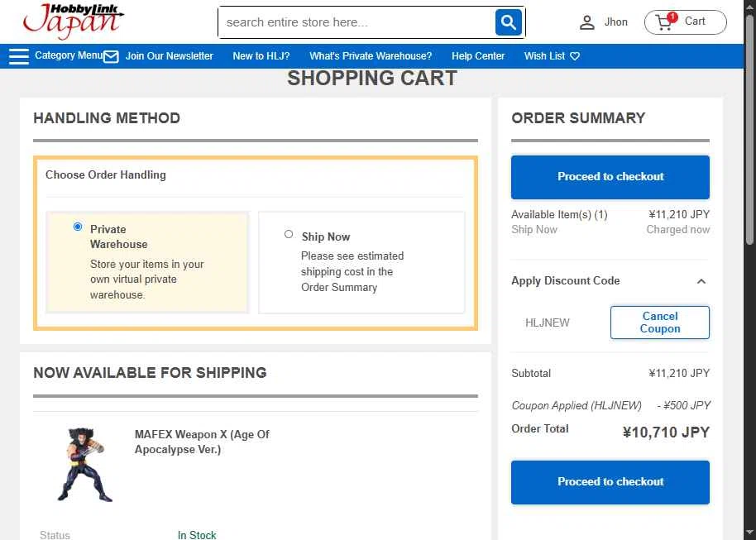
Task: Open What's Private Warehouse? menu item
Action: point(371,56)
